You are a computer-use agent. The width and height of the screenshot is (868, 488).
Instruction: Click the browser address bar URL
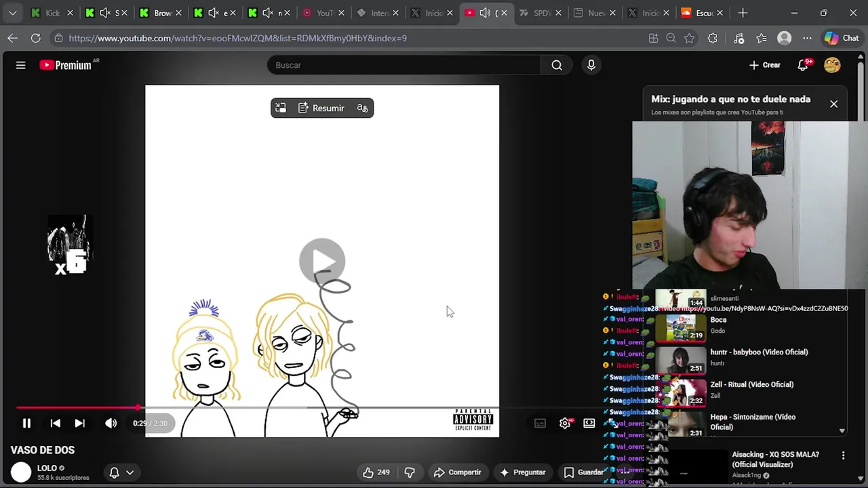(237, 38)
